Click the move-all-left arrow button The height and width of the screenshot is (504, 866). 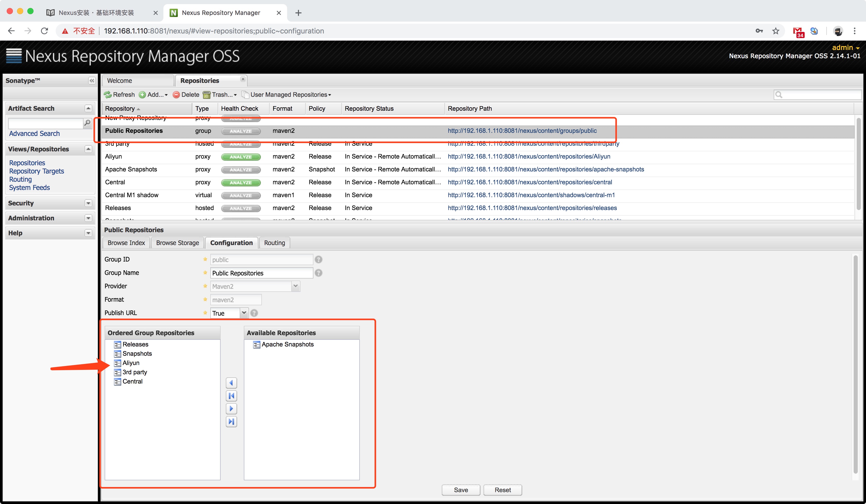(231, 396)
